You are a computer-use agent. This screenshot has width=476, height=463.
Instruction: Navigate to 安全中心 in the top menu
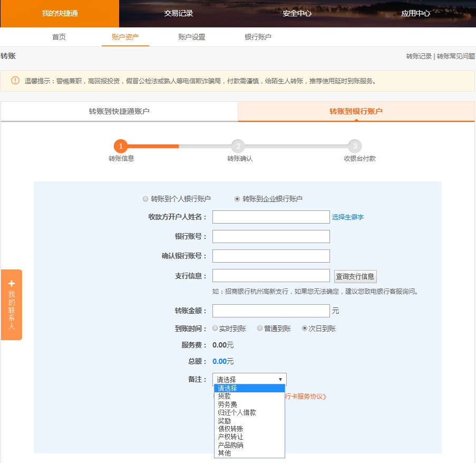(x=297, y=13)
